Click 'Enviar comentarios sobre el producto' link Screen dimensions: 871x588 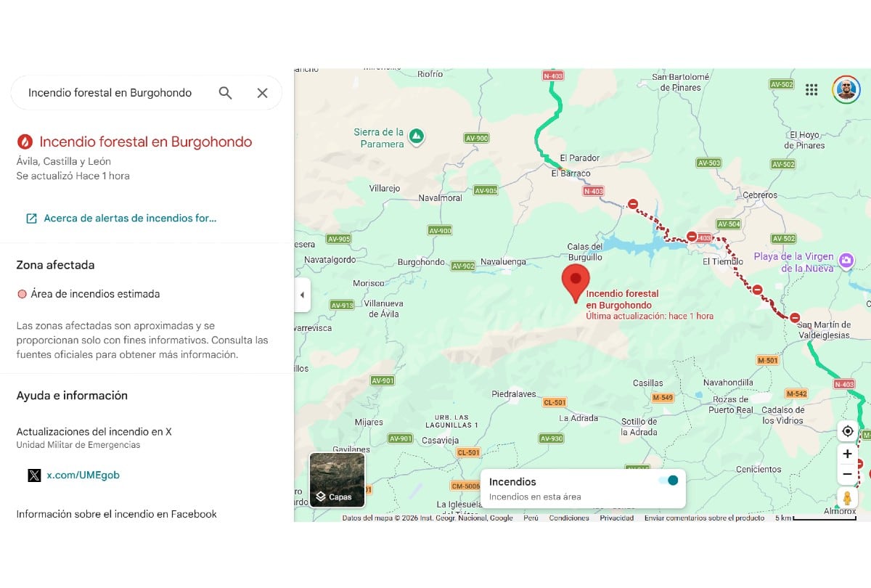[x=704, y=518]
